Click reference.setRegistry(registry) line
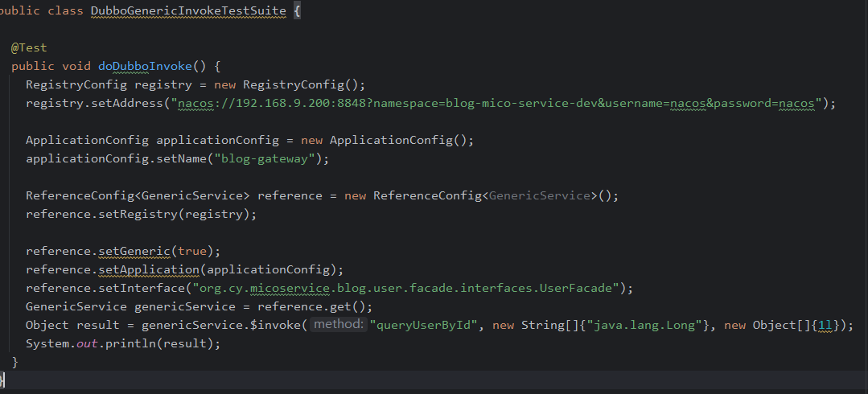This screenshot has height=394, width=868. click(141, 214)
